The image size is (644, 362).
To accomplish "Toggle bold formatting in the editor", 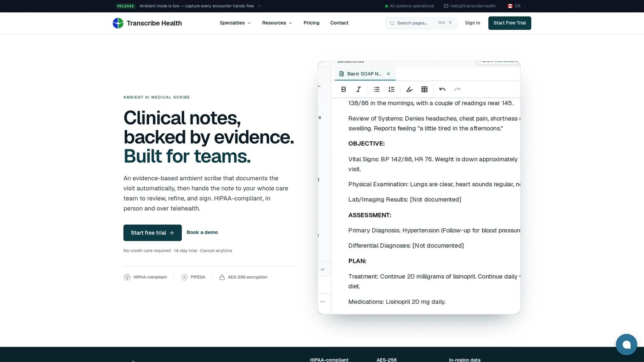I will [344, 89].
